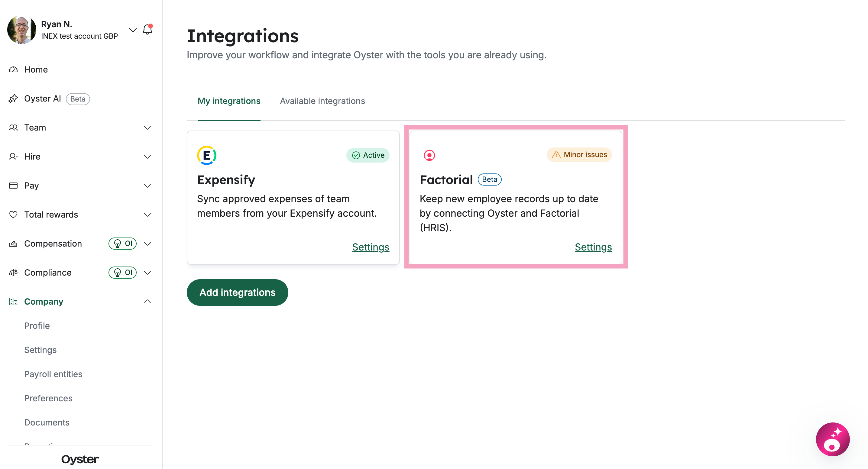
Task: Click Beta badge next to Factorial
Action: click(x=489, y=179)
